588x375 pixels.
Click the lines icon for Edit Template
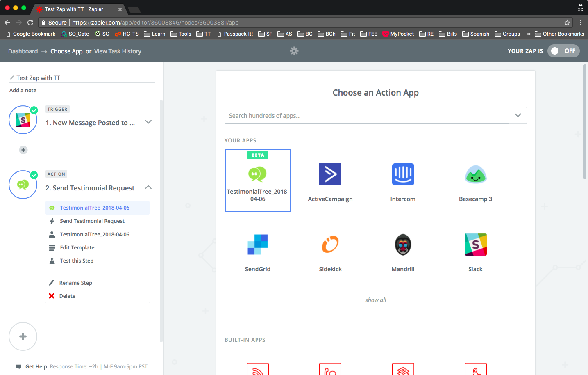pos(52,248)
